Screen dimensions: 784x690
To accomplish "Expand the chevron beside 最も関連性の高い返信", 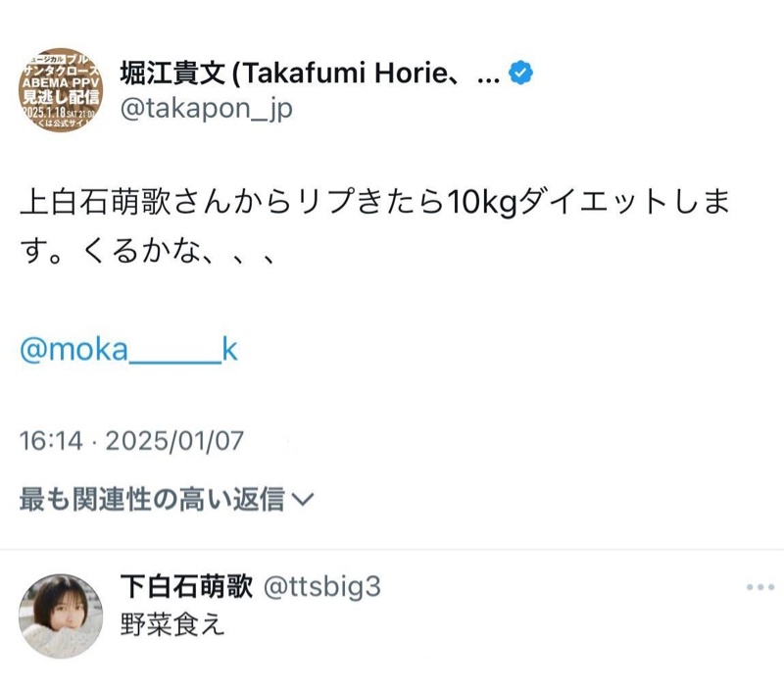I will [304, 500].
